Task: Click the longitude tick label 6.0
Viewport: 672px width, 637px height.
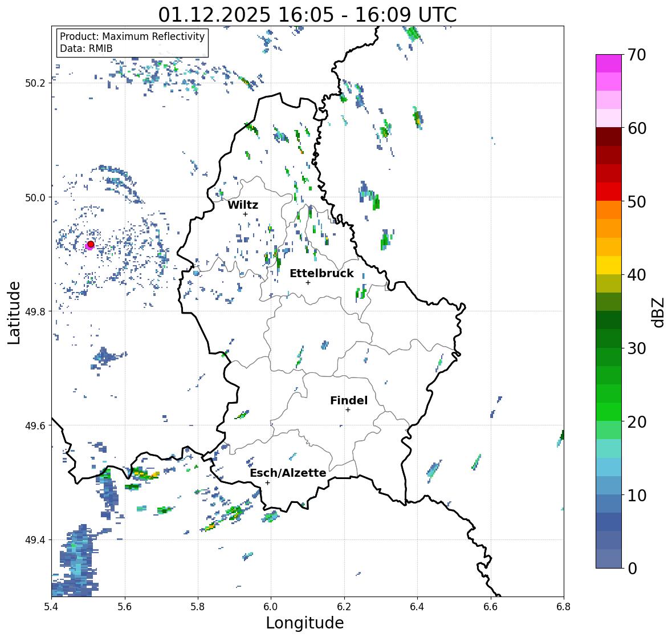Action: 271,607
